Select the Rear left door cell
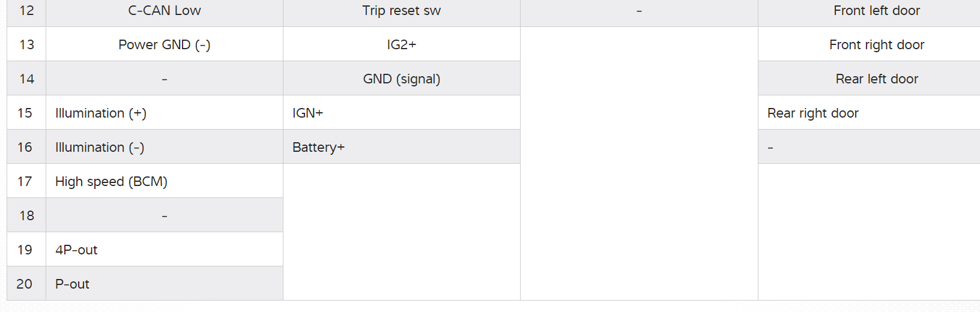980x312 pixels. (876, 79)
